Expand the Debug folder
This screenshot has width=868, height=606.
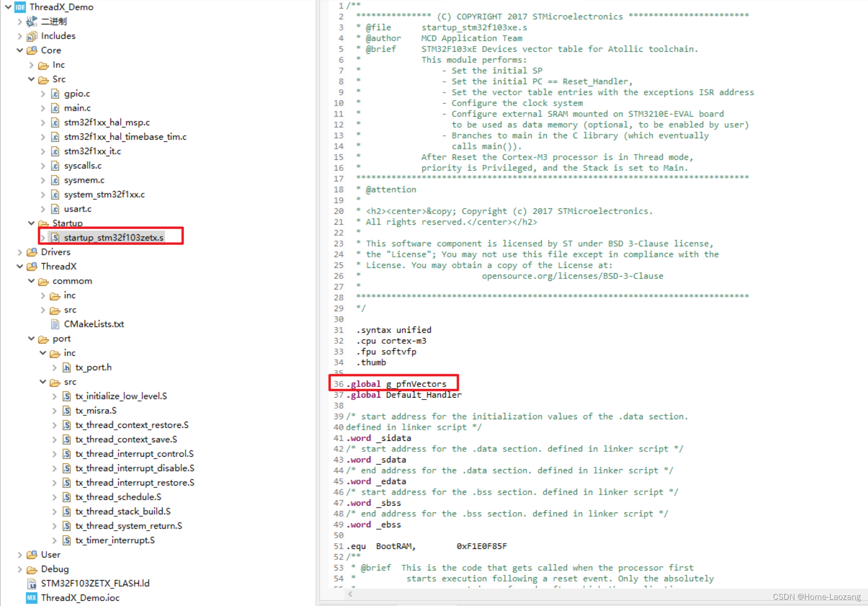point(19,569)
